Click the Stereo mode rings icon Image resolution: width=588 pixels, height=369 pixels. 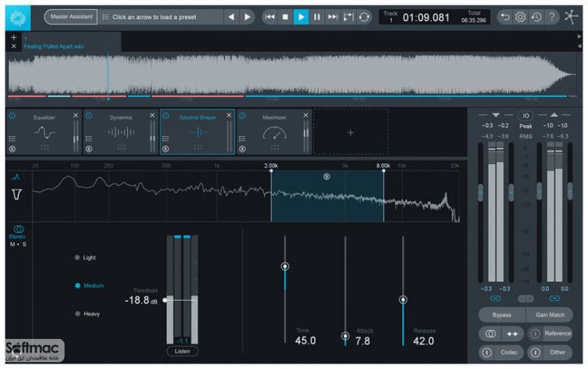18,229
